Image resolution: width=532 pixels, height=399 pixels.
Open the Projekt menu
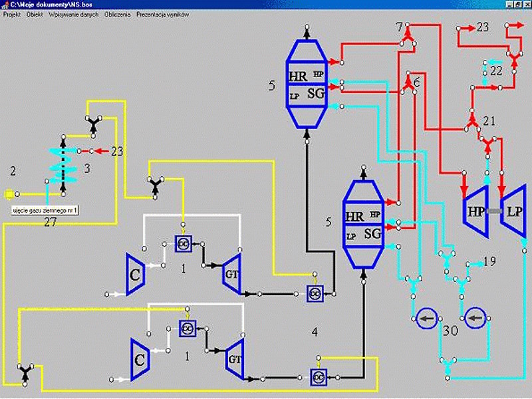(x=13, y=15)
